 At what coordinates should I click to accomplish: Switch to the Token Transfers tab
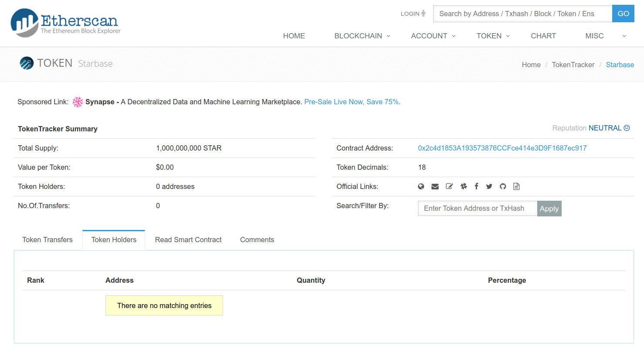pos(47,240)
